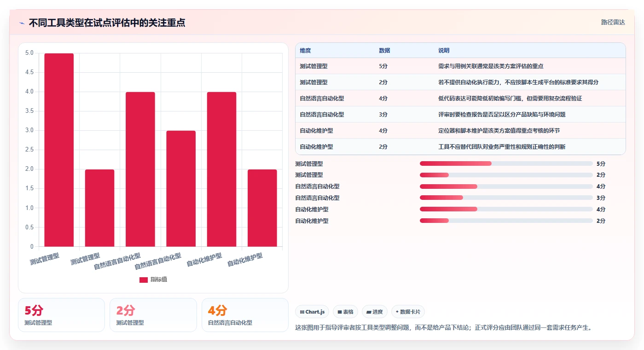Click the tallest bar reaching 5.0 in chart

tap(59, 150)
